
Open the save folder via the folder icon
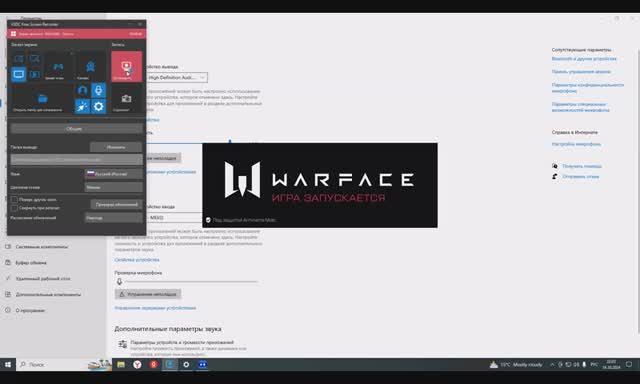click(x=42, y=98)
